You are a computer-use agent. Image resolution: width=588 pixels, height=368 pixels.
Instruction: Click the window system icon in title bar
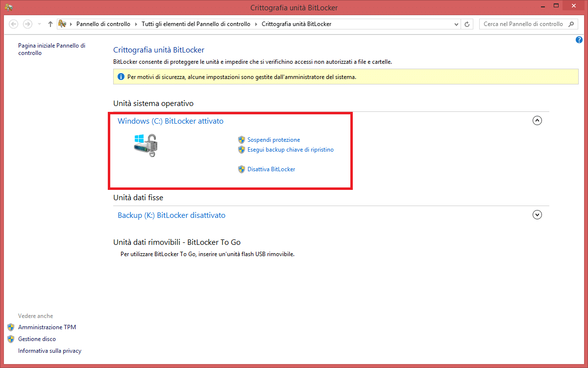[x=9, y=7]
